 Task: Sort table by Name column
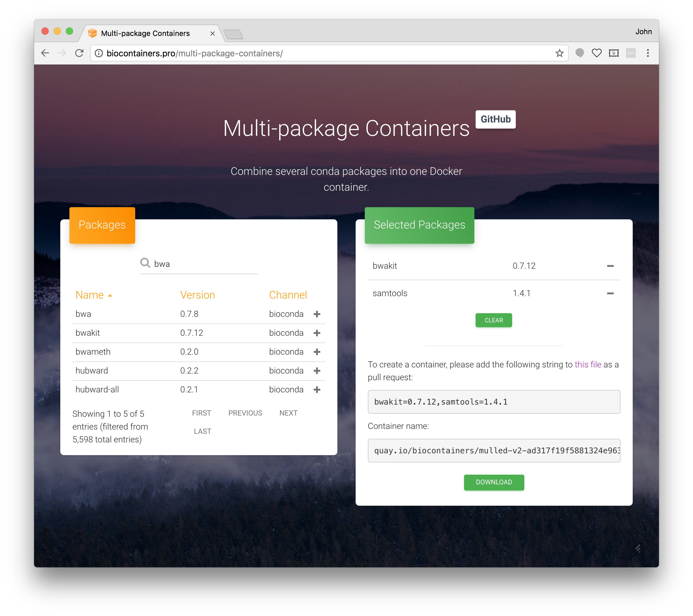pyautogui.click(x=94, y=295)
